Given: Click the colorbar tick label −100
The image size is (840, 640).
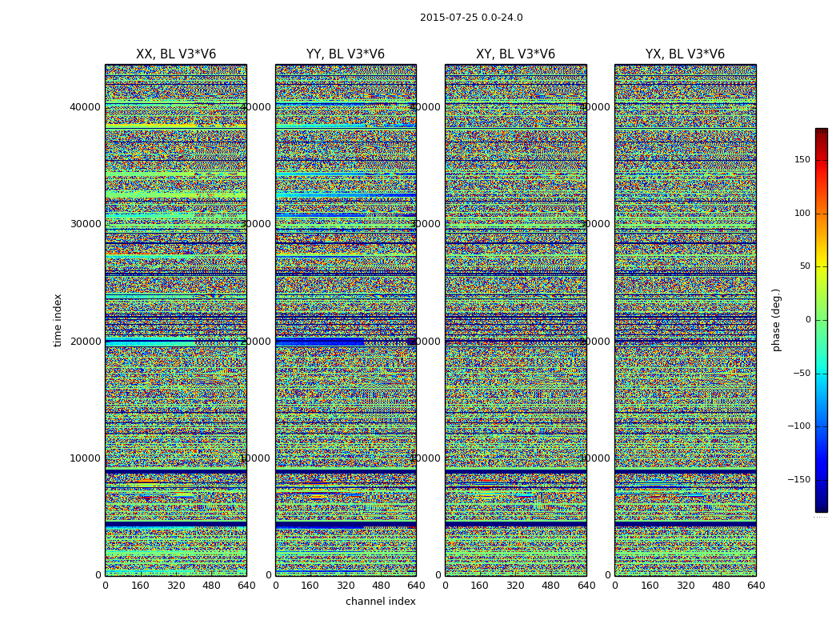Looking at the screenshot, I should (798, 426).
